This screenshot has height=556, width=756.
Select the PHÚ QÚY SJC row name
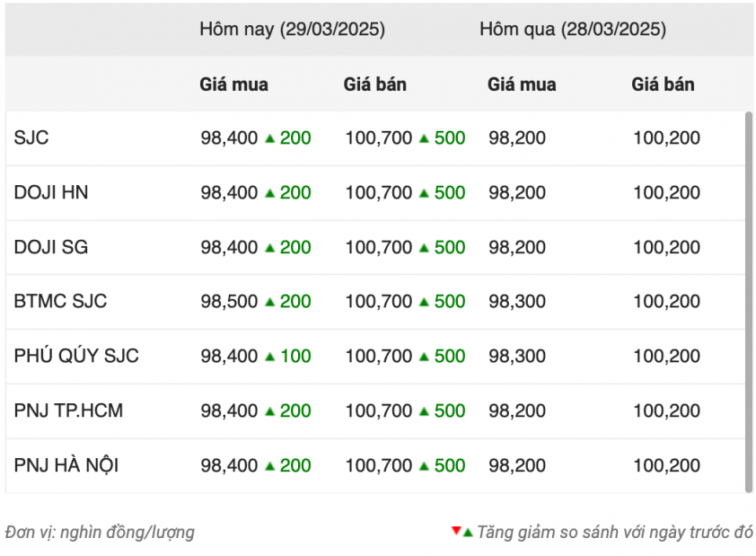pyautogui.click(x=76, y=356)
